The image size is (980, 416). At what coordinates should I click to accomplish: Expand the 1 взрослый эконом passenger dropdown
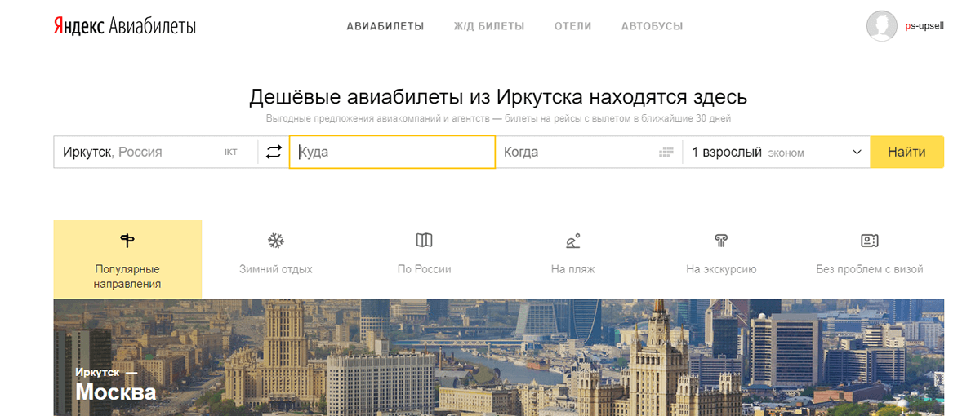[777, 152]
